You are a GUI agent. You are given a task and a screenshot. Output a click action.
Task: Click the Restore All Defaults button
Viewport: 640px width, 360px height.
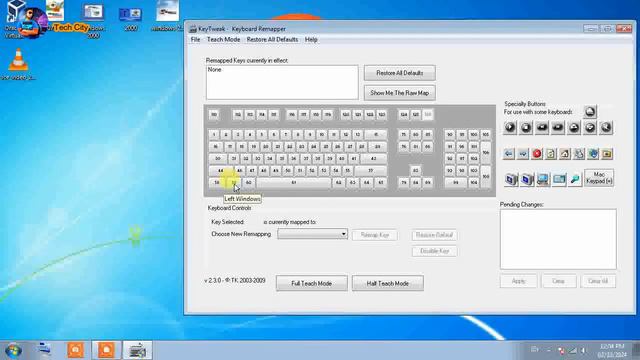click(400, 73)
